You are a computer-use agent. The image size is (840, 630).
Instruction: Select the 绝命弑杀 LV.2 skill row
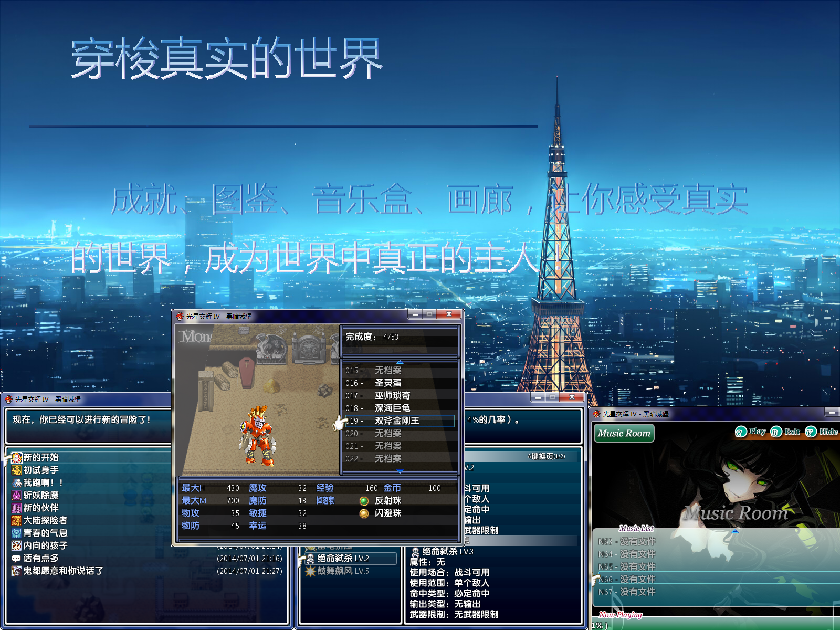pyautogui.click(x=351, y=559)
